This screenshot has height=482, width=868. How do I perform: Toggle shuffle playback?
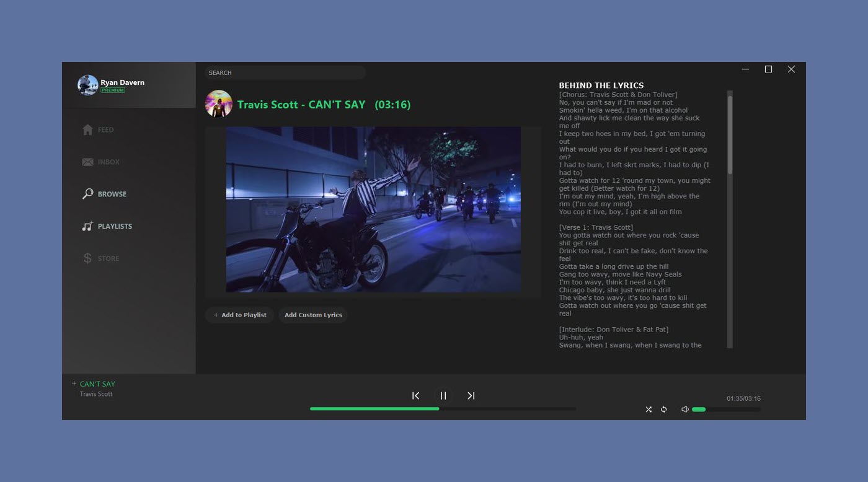tap(649, 410)
